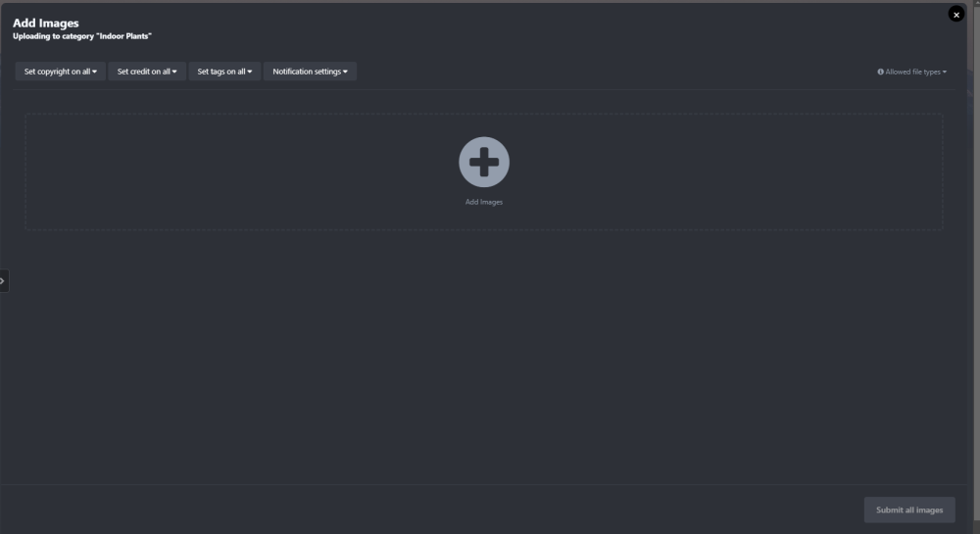
Task: Click the large plus icon to add images
Action: [484, 162]
